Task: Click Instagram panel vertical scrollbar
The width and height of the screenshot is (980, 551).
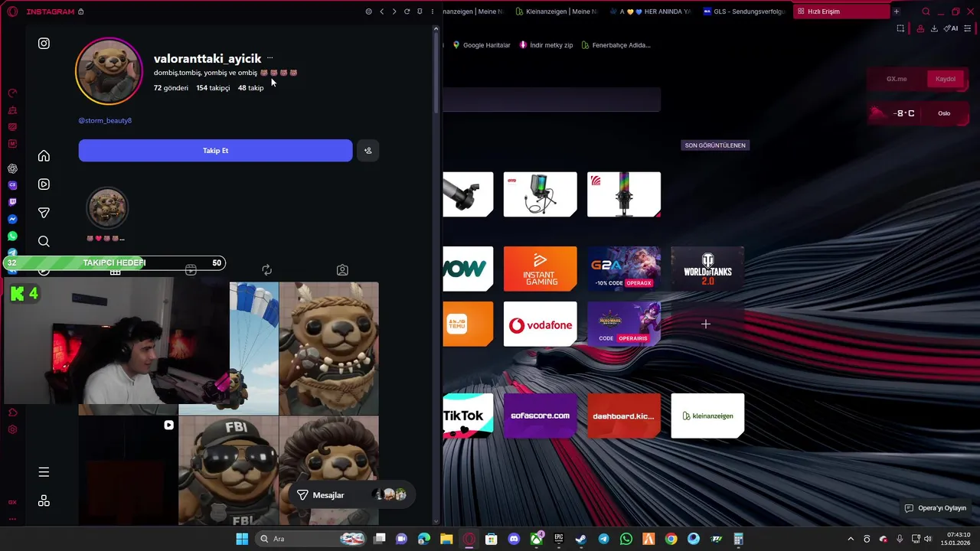Action: pos(436,73)
